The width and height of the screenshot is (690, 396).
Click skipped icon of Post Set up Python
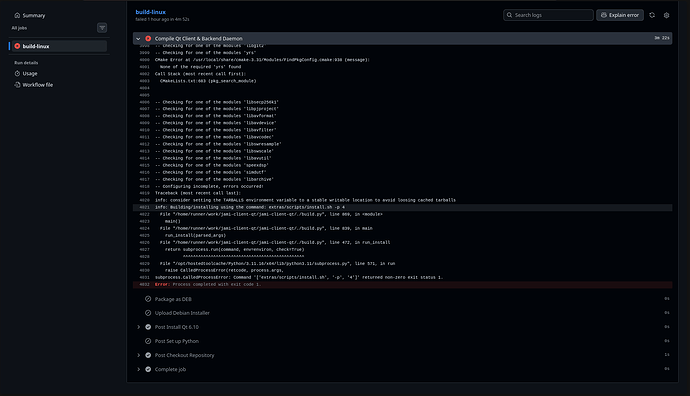[148, 341]
